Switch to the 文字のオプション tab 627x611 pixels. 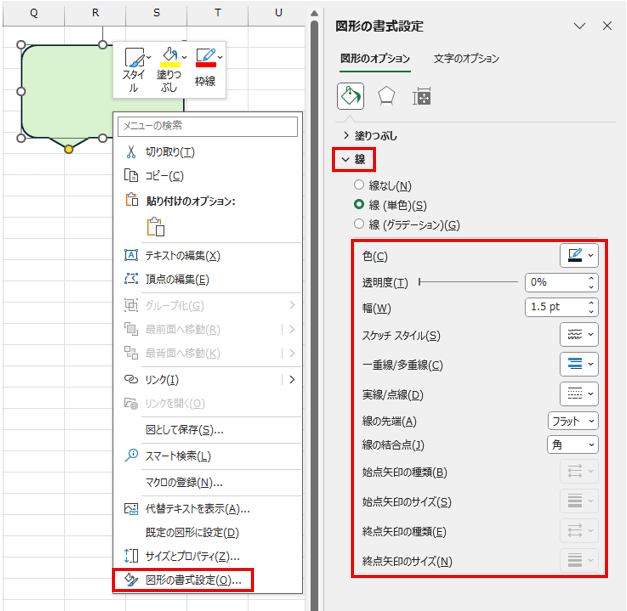coord(467,59)
